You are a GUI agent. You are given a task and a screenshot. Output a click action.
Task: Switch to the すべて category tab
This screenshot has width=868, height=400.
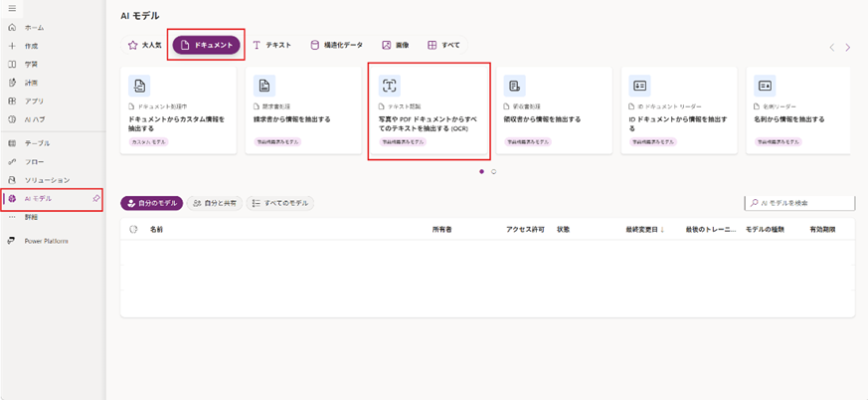tap(444, 46)
